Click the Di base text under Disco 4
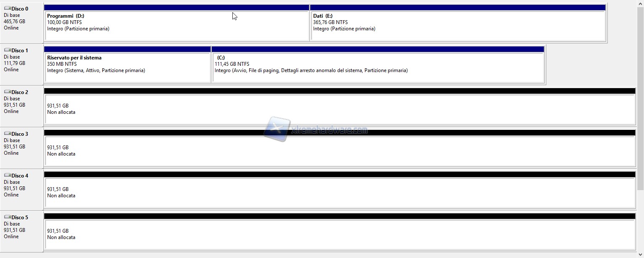The image size is (644, 258). [12, 182]
